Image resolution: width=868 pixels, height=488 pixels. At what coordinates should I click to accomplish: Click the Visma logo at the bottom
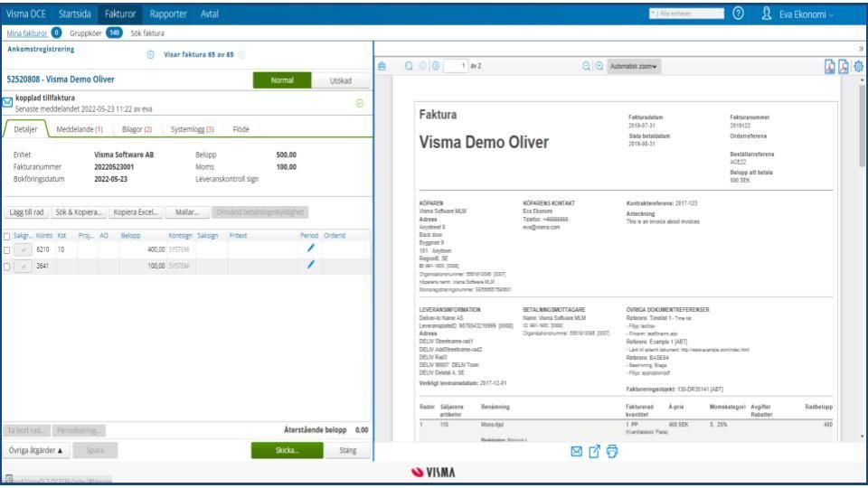433,472
